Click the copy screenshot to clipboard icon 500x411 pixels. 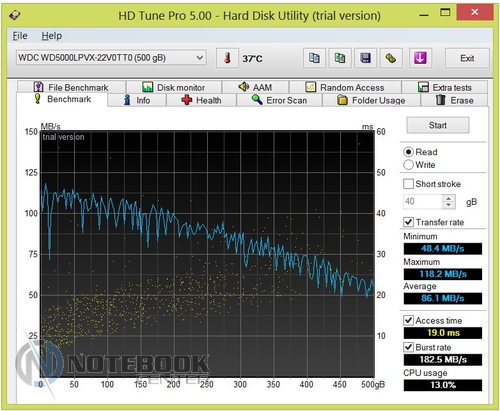click(340, 58)
